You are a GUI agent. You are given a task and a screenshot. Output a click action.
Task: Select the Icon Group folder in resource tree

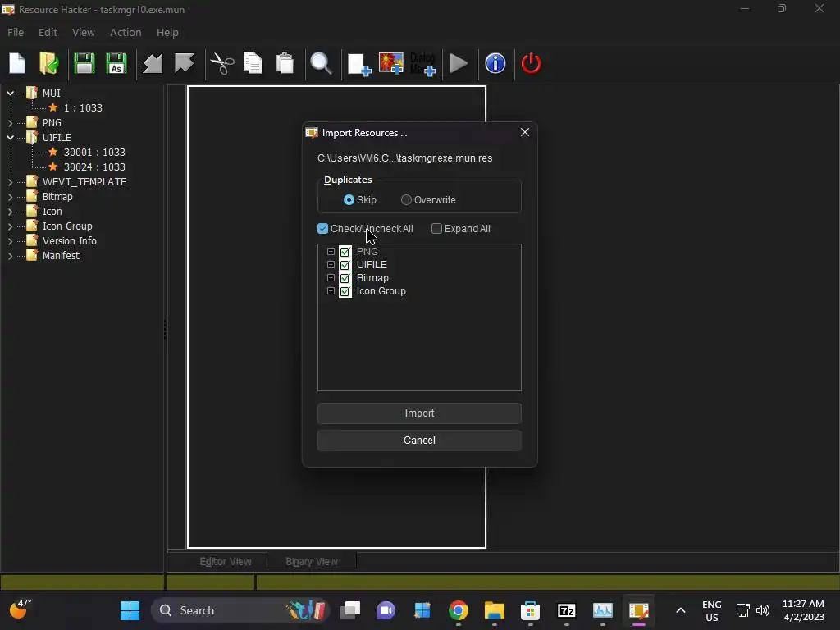67,226
